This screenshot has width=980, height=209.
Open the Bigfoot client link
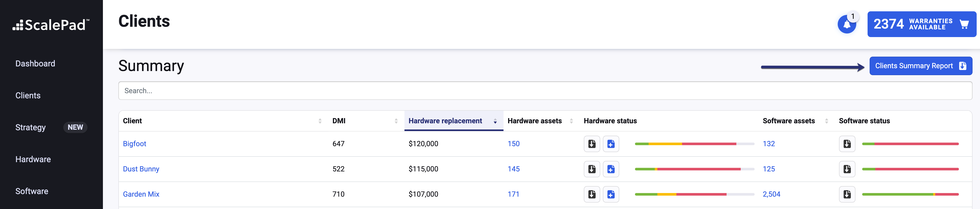pos(135,144)
